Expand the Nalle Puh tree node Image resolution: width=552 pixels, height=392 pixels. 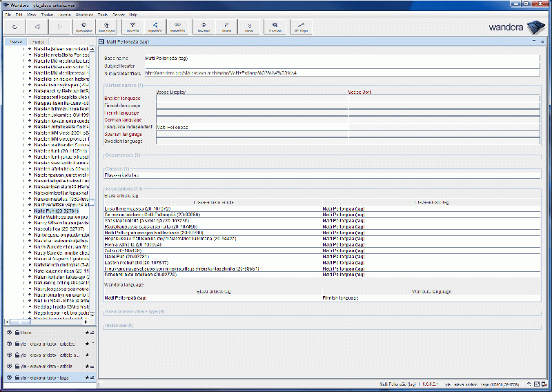tap(23, 210)
